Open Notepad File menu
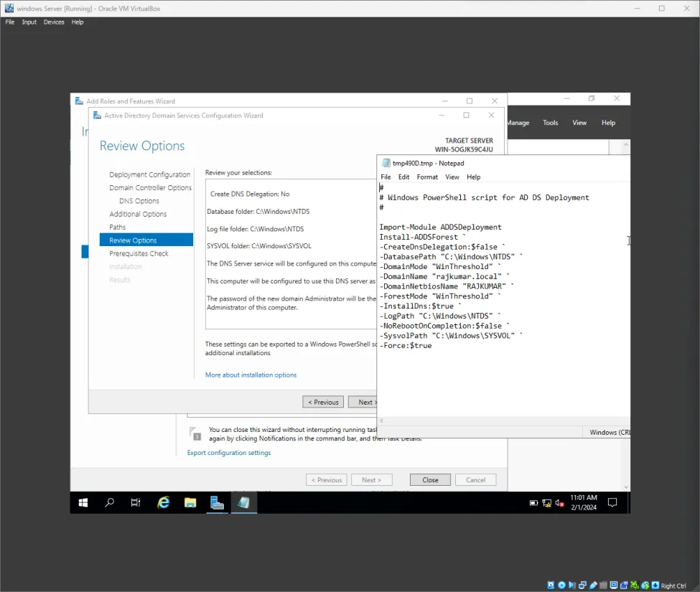Screen dimensions: 700x592 [386, 177]
